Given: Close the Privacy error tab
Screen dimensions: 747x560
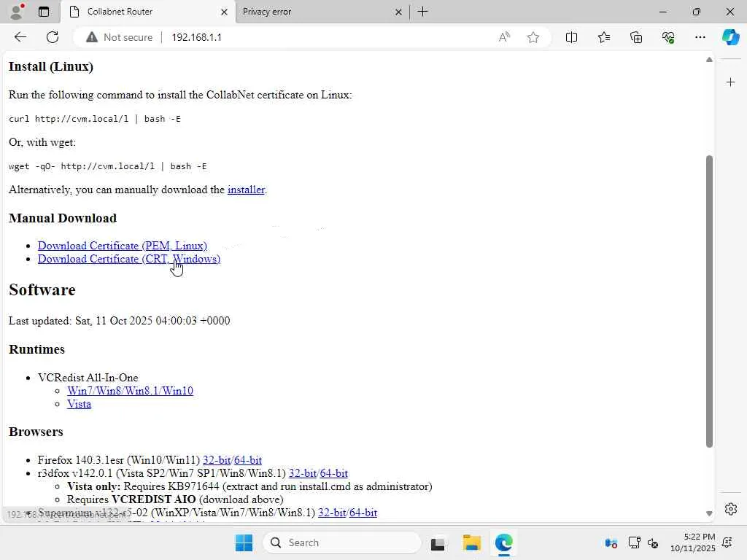Looking at the screenshot, I should coord(398,12).
